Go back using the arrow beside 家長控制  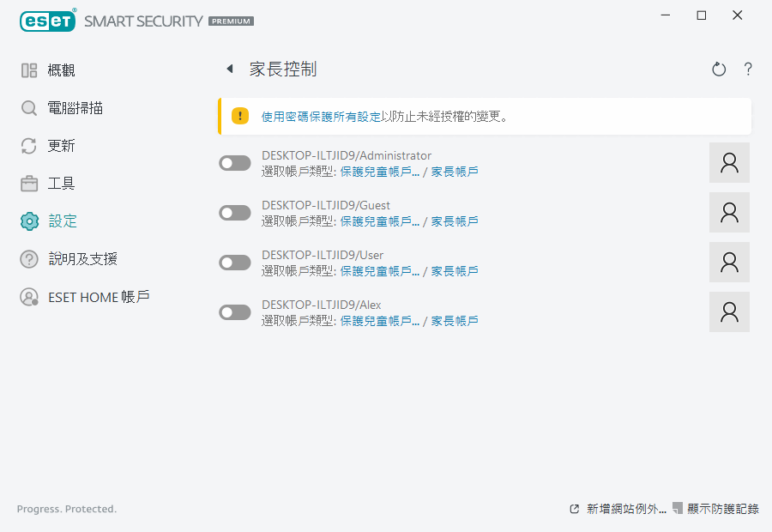point(230,70)
